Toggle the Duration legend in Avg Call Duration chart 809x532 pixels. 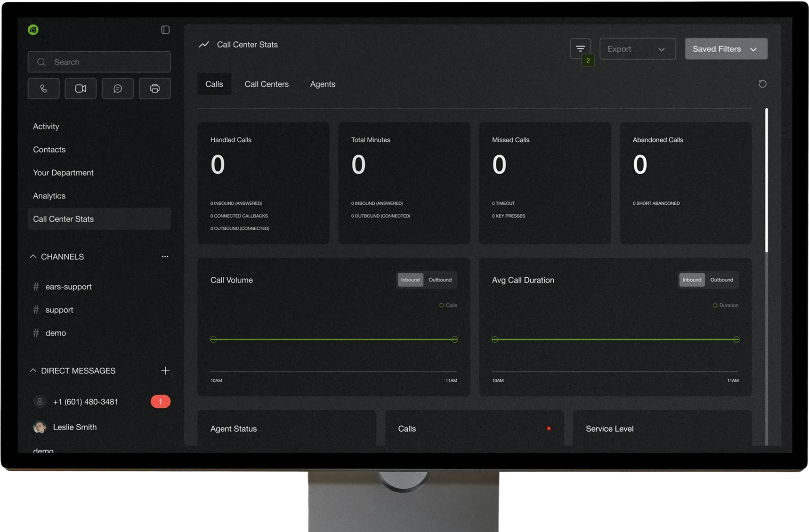725,305
